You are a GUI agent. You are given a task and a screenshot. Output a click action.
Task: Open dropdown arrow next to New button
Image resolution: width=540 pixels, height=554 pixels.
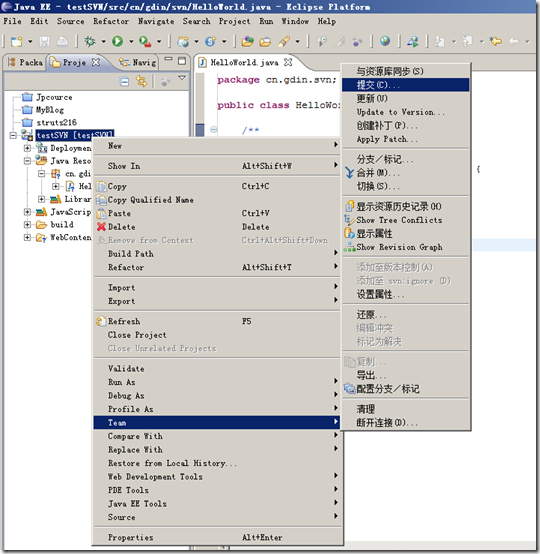30,42
